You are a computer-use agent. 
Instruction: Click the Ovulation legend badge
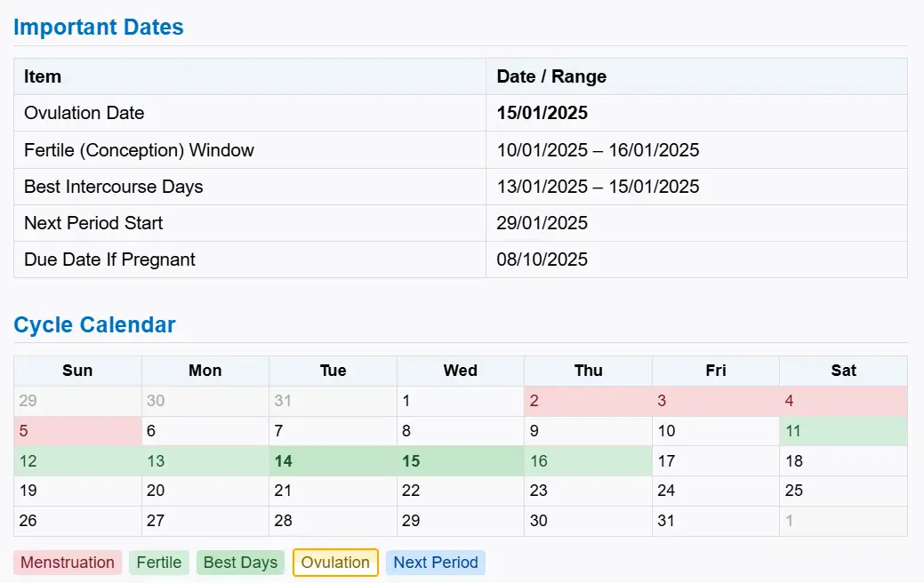click(x=335, y=563)
